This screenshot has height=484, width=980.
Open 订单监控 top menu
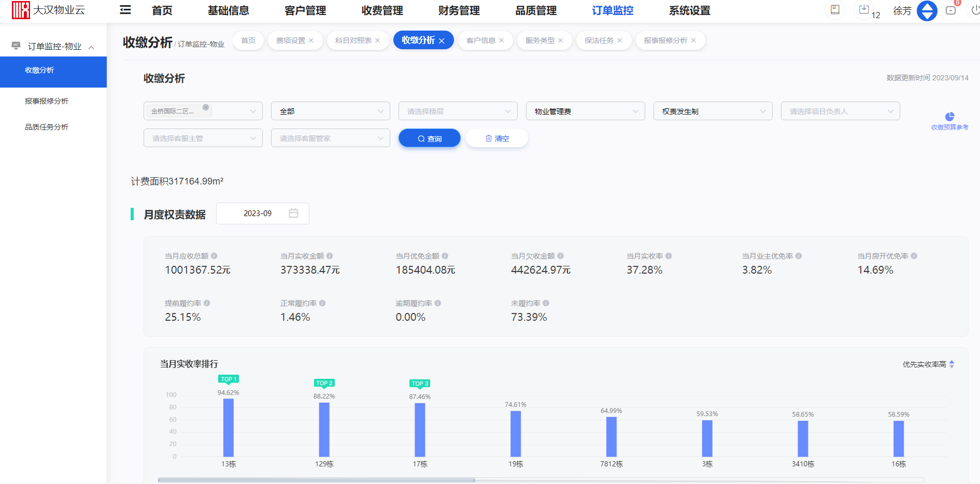[613, 10]
